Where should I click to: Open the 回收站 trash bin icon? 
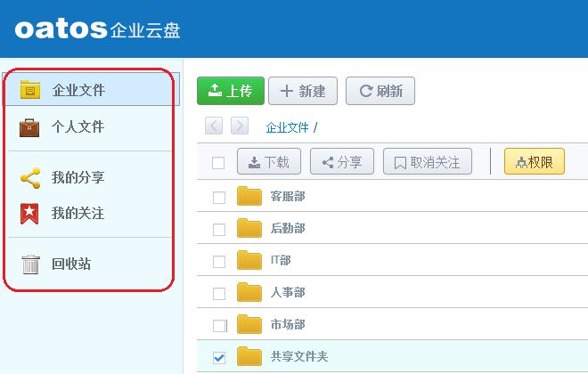pyautogui.click(x=30, y=264)
